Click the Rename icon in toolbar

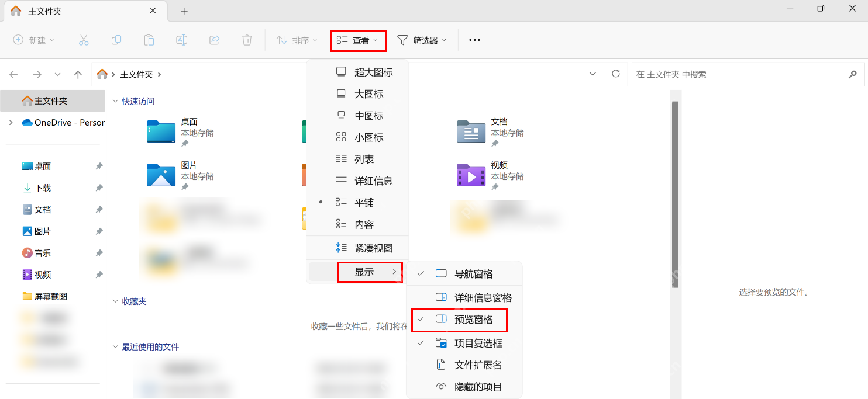coord(182,40)
